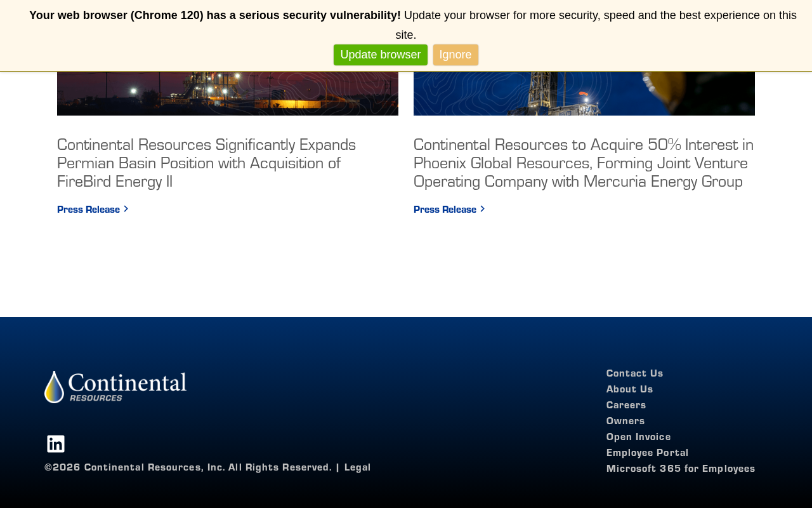The height and width of the screenshot is (508, 812).
Task: Click the drilling rig article image
Action: [584, 93]
